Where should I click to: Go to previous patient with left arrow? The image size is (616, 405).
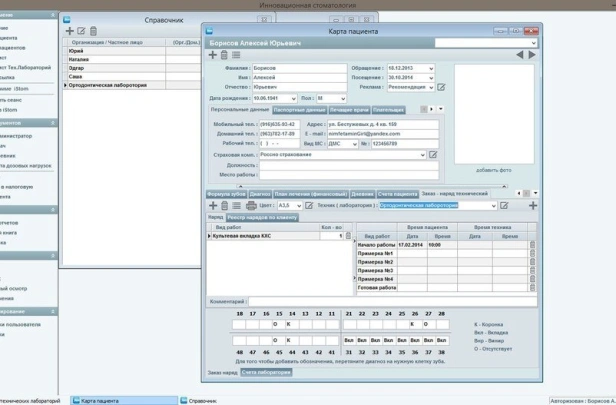pyautogui.click(x=520, y=55)
